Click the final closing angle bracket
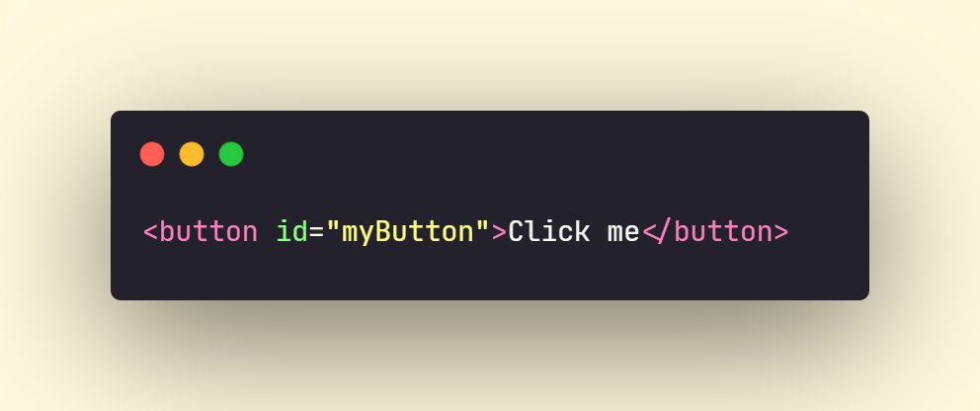This screenshot has width=980, height=411. click(x=781, y=232)
